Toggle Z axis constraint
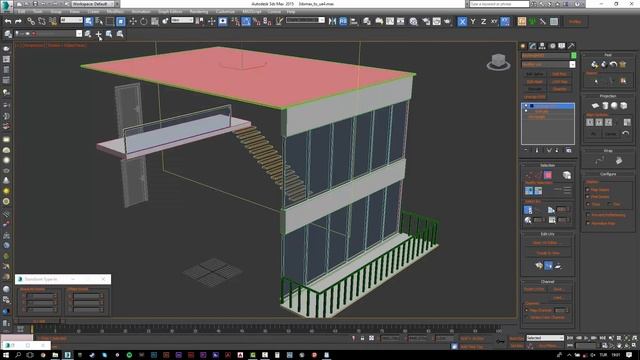640x360 pixels. point(484,21)
